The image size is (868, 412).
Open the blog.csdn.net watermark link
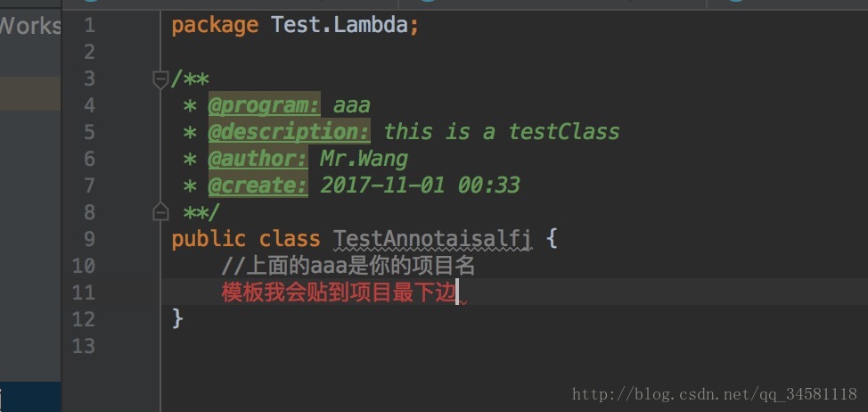tap(714, 394)
